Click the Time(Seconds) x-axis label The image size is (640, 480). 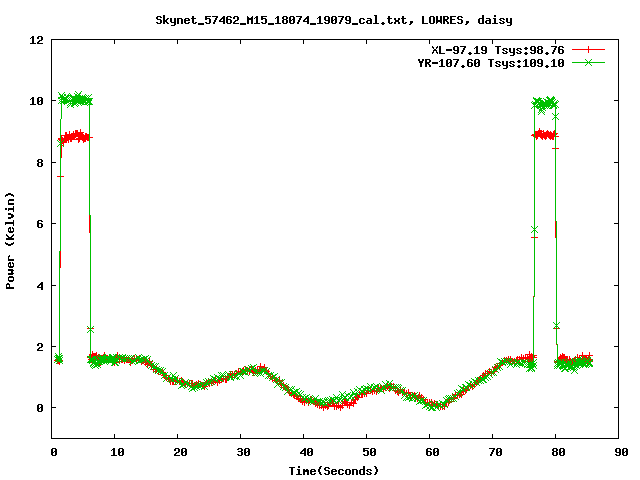coord(334,471)
